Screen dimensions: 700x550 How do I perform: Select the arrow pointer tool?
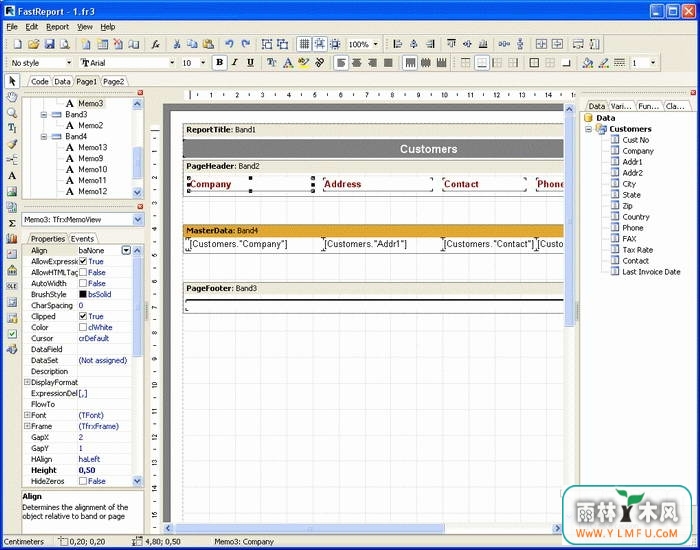pos(12,81)
